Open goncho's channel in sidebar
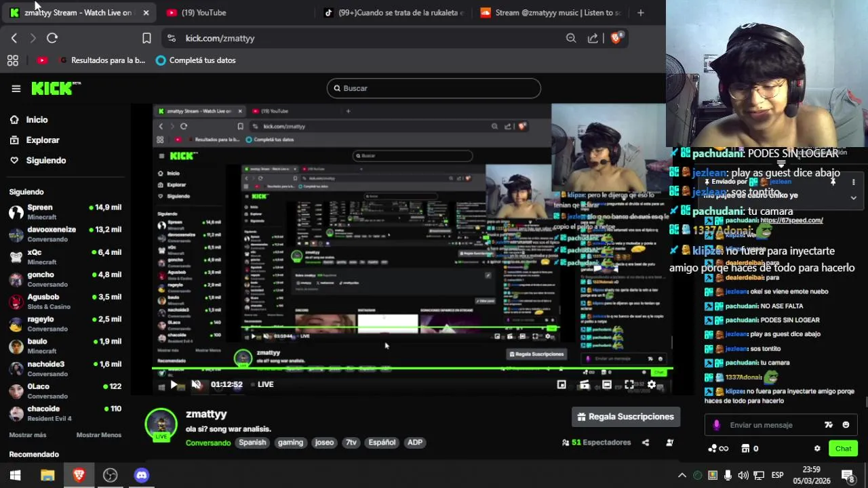This screenshot has height=488, width=868. (x=65, y=279)
